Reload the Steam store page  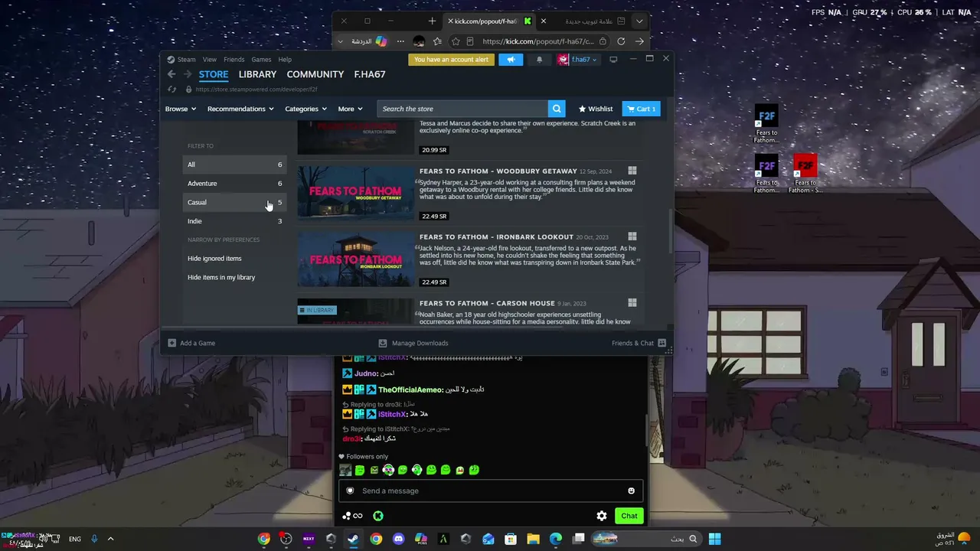coord(171,90)
